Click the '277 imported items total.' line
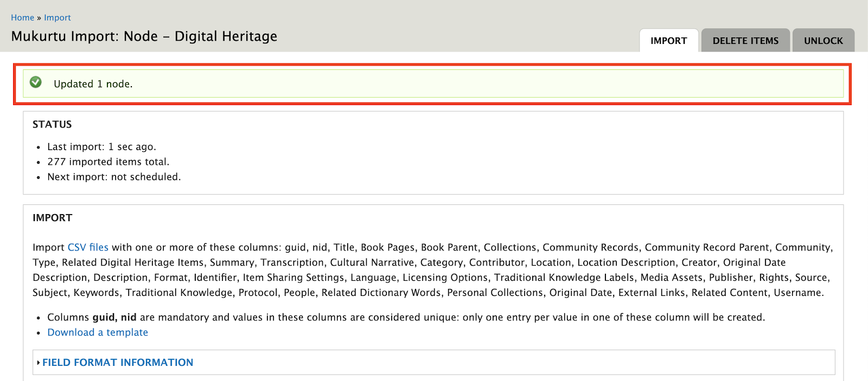Screen dimensions: 868x381 (108, 162)
